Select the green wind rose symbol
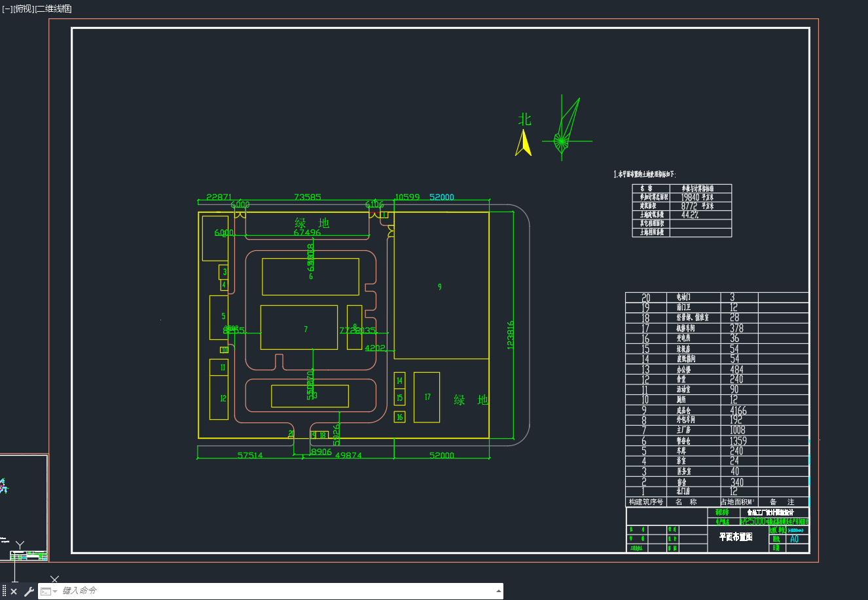The width and height of the screenshot is (868, 600). click(x=566, y=129)
